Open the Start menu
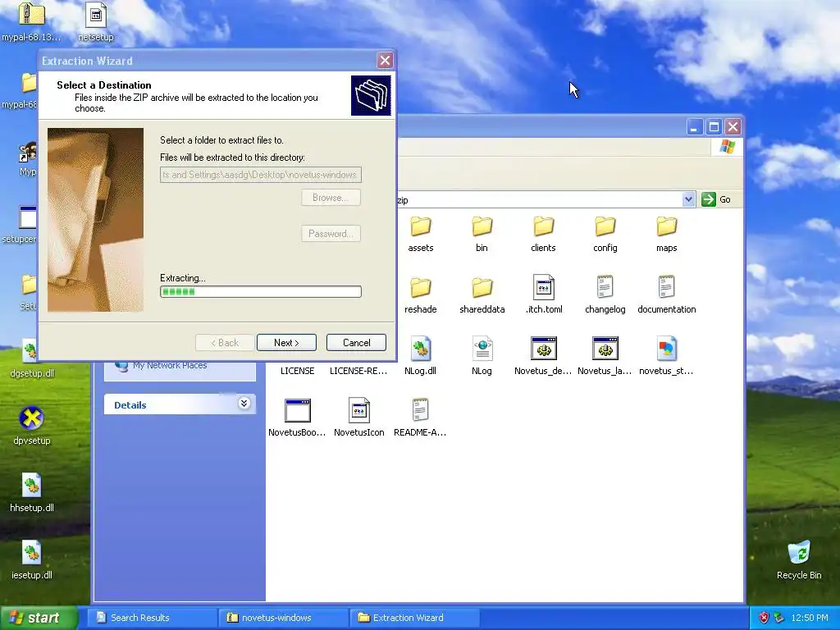 [39, 618]
